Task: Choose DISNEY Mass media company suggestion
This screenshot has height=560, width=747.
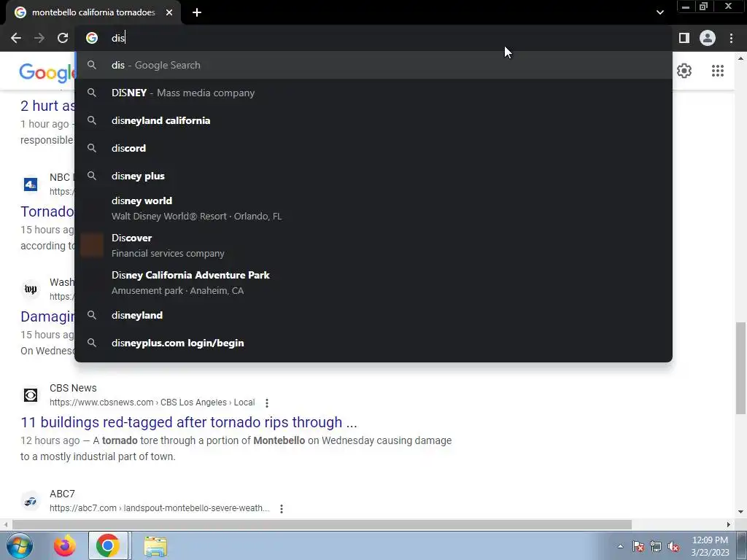Action: tap(373, 93)
